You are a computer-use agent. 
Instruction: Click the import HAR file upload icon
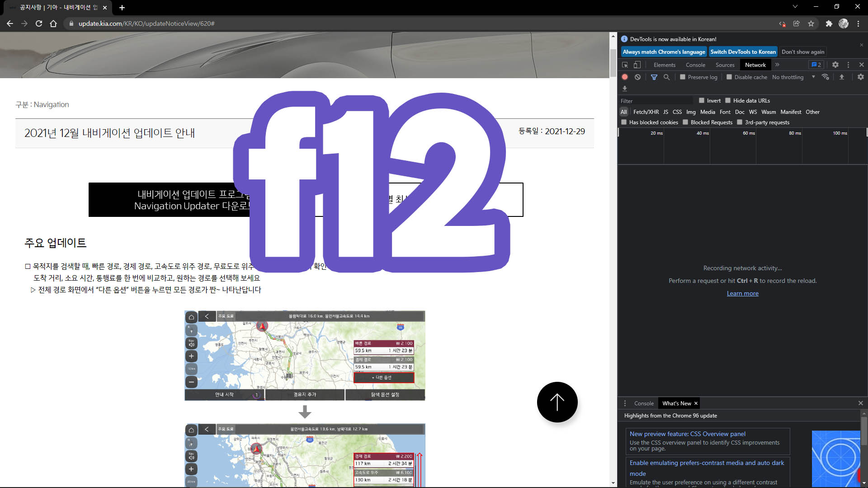(842, 77)
